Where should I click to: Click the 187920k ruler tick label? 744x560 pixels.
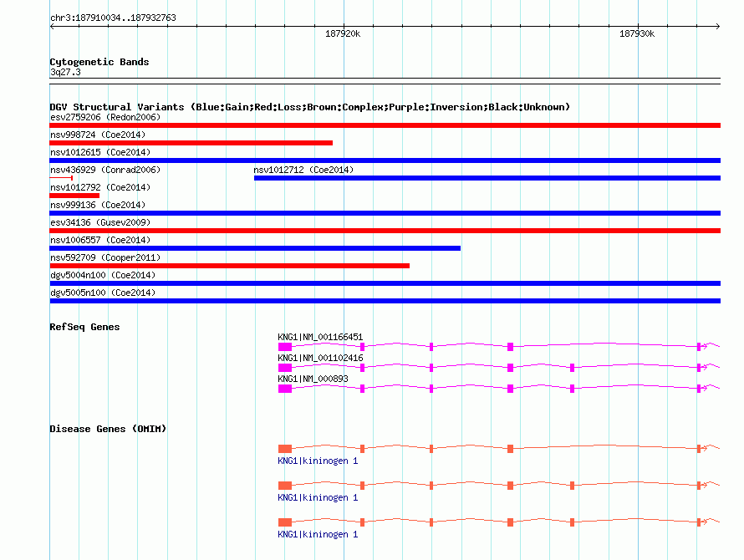point(343,33)
